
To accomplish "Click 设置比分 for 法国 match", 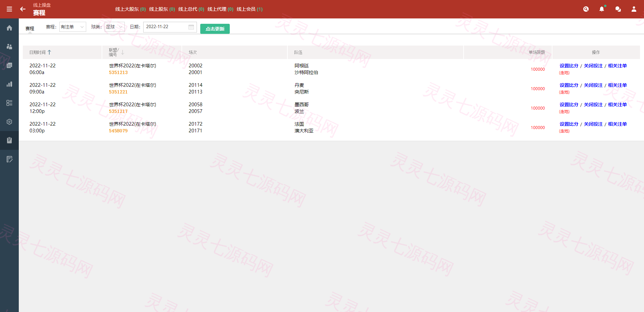I will click(569, 124).
